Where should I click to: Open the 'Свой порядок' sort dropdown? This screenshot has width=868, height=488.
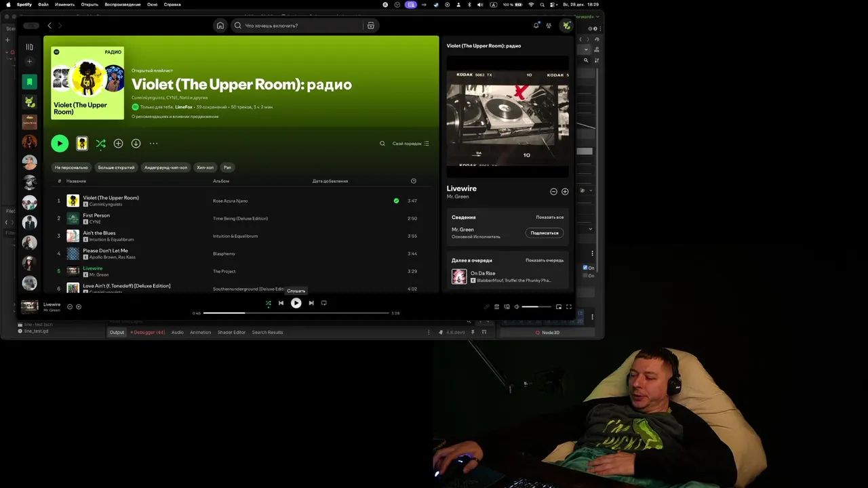(410, 143)
